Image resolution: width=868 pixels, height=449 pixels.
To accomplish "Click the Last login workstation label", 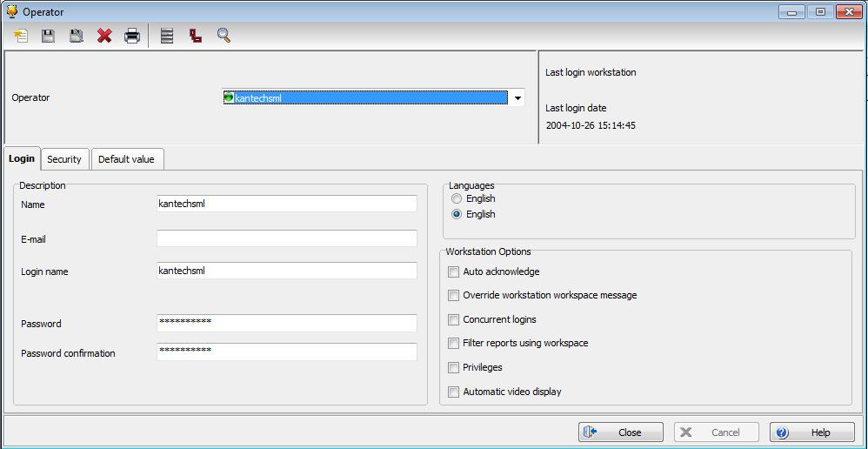I will (x=591, y=72).
